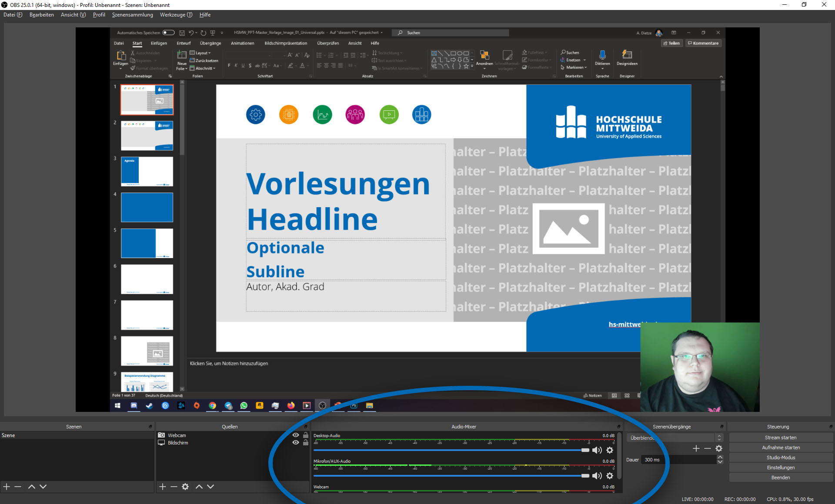The image size is (835, 504).
Task: Adjust Desktop-Audio volume slider
Action: pos(585,450)
